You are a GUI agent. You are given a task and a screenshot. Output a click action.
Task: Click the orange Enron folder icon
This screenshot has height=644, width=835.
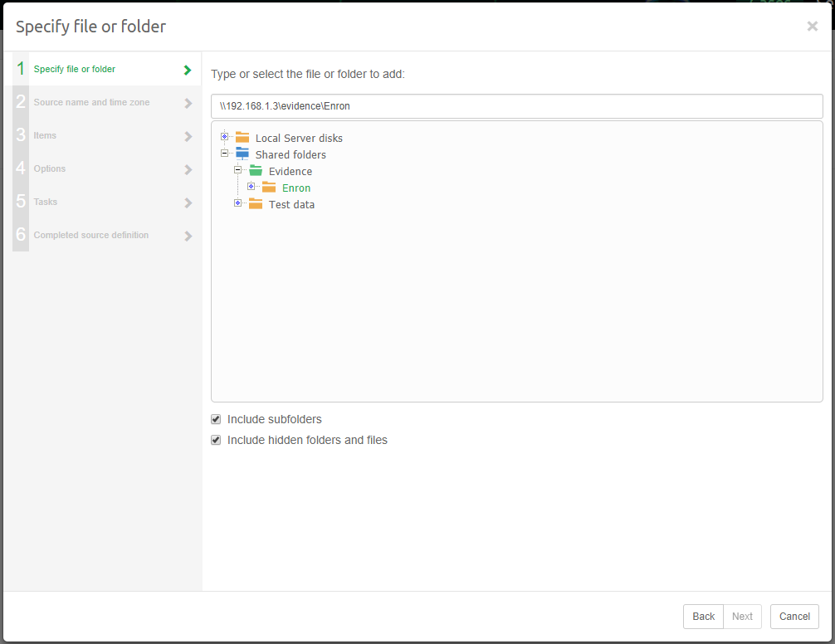click(269, 188)
